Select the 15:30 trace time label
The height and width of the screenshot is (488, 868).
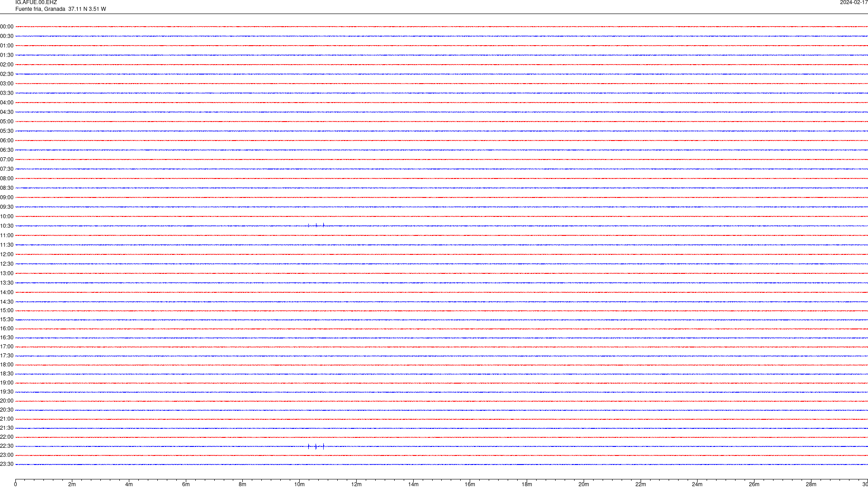coord(7,319)
